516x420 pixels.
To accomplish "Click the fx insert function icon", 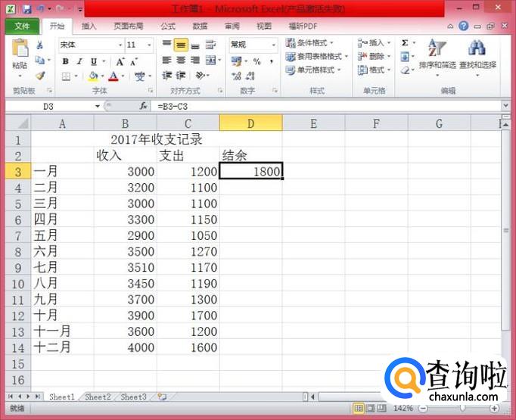I will 143,106.
